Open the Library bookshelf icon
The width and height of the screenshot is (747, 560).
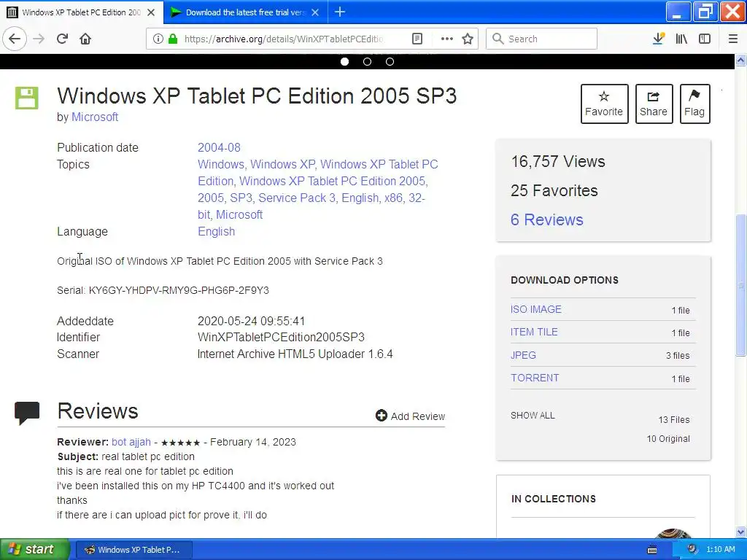[681, 39]
